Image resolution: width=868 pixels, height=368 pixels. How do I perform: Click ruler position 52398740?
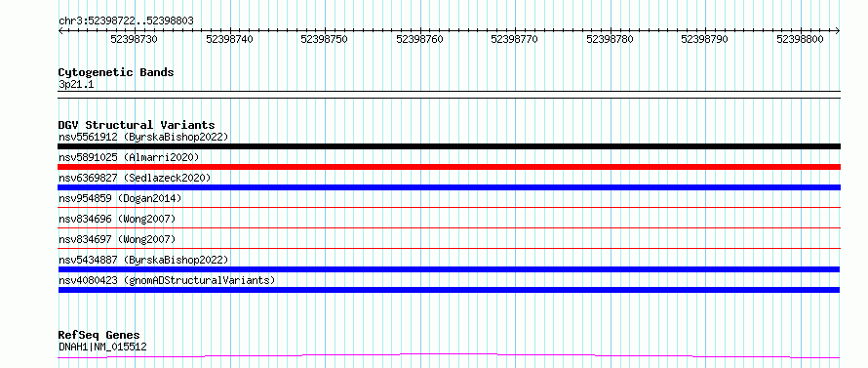click(229, 39)
